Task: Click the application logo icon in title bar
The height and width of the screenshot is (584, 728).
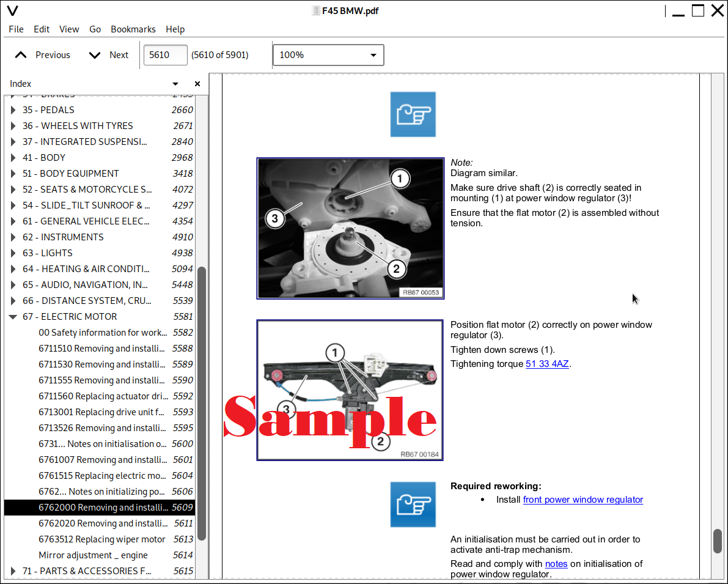Action: (12, 11)
